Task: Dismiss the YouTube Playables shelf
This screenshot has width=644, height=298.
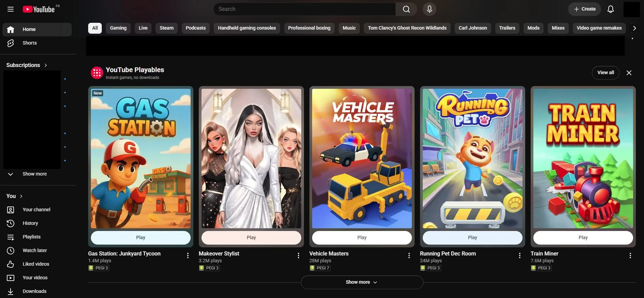Action: pyautogui.click(x=629, y=73)
